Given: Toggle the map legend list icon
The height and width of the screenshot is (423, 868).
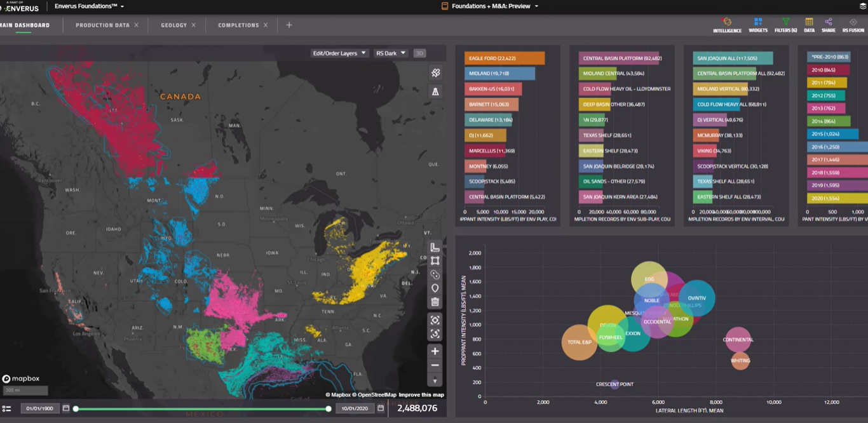Looking at the screenshot, I should pos(7,408).
